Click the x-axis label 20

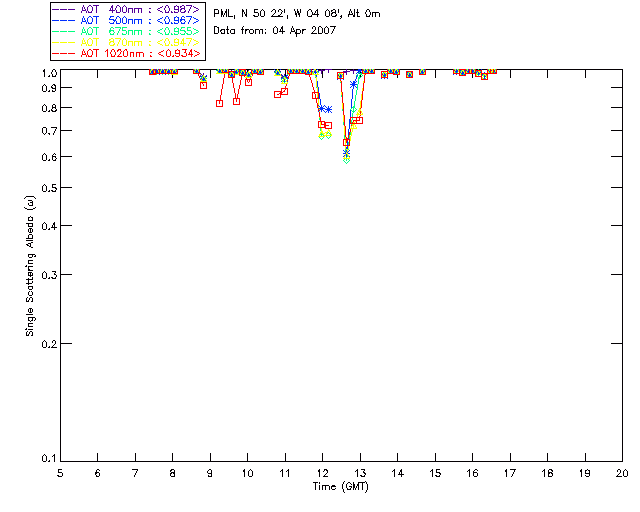(622, 473)
